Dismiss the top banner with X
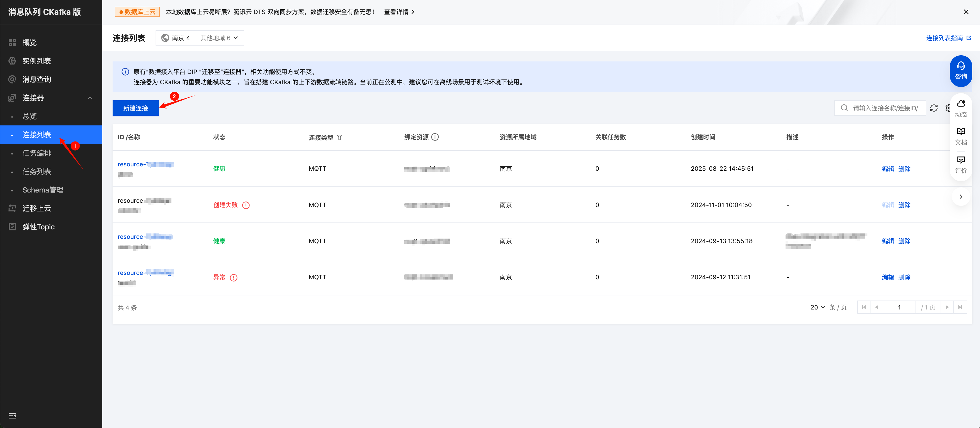This screenshot has width=980, height=428. coord(966,12)
